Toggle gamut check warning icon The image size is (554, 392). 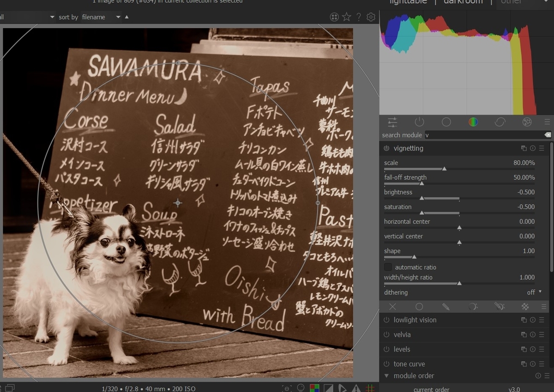coord(356,388)
